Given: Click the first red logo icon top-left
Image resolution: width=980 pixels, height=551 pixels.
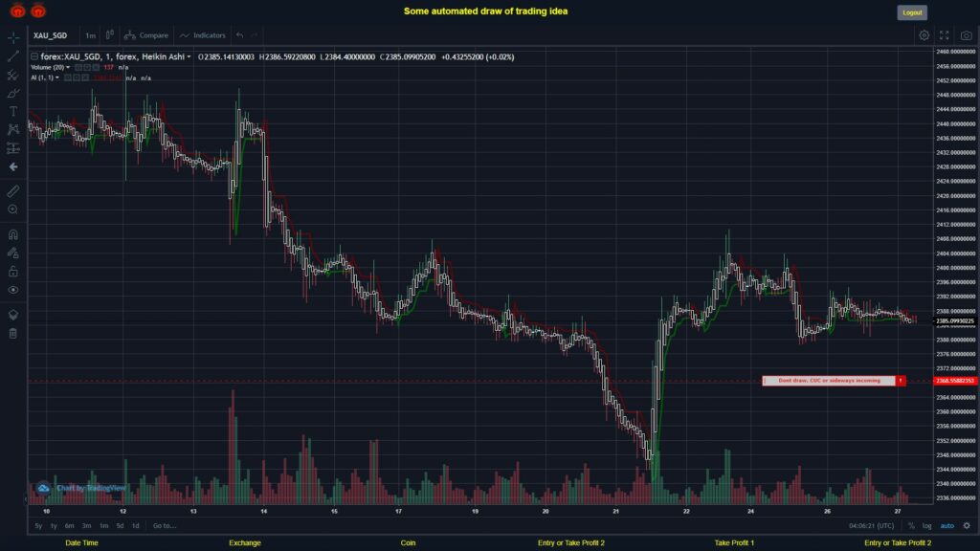Looking at the screenshot, I should pos(17,11).
